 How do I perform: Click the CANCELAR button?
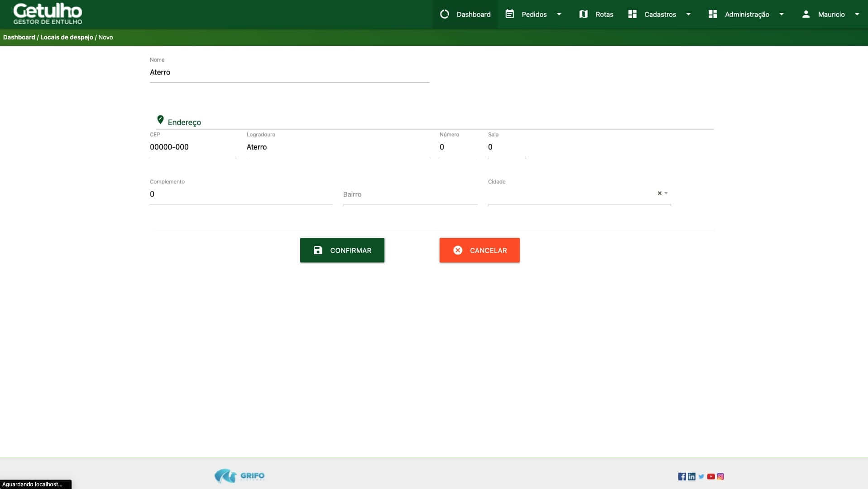[x=480, y=250]
